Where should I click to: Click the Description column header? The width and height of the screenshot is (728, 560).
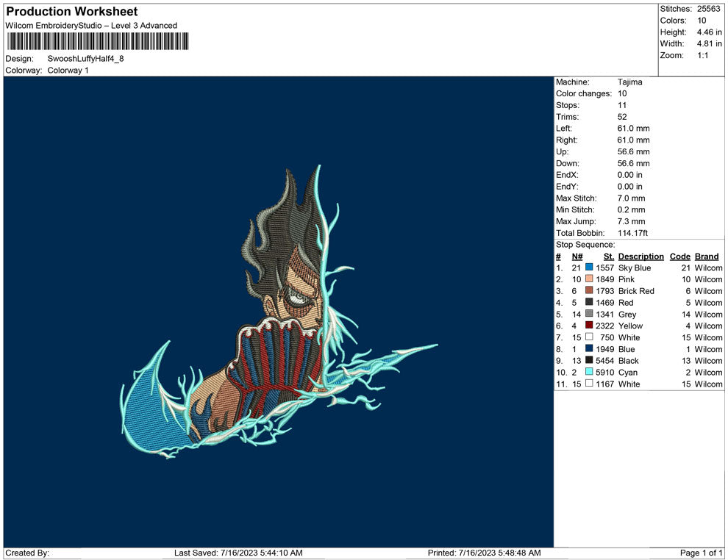click(x=640, y=256)
